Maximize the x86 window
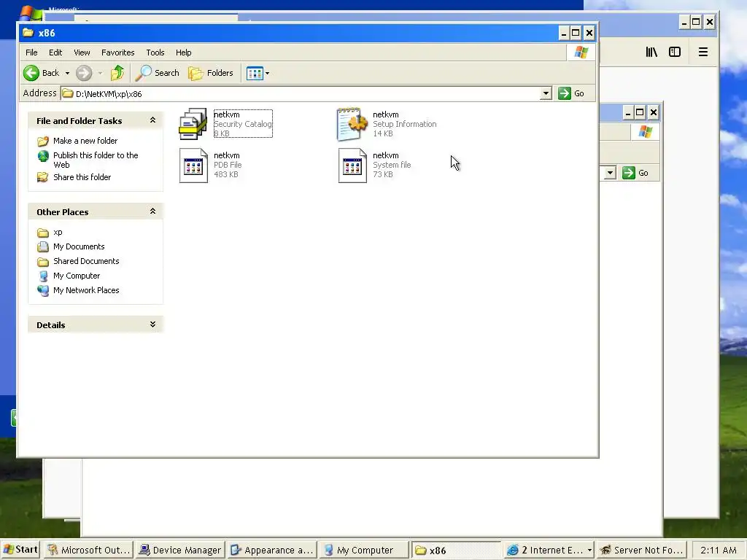The width and height of the screenshot is (747, 560). [x=576, y=33]
